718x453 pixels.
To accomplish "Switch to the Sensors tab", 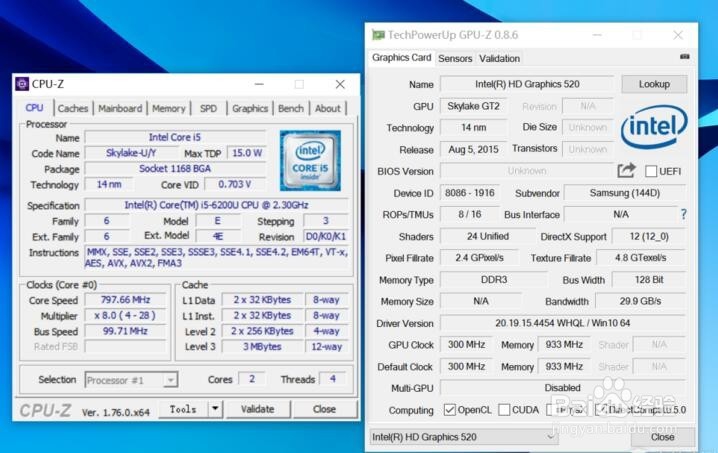I will (x=455, y=59).
